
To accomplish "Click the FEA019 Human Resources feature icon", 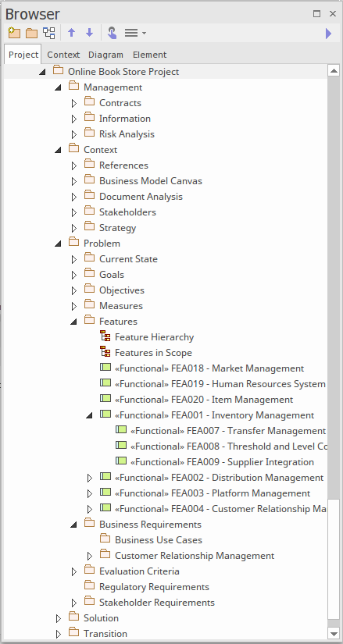I will 105,383.
